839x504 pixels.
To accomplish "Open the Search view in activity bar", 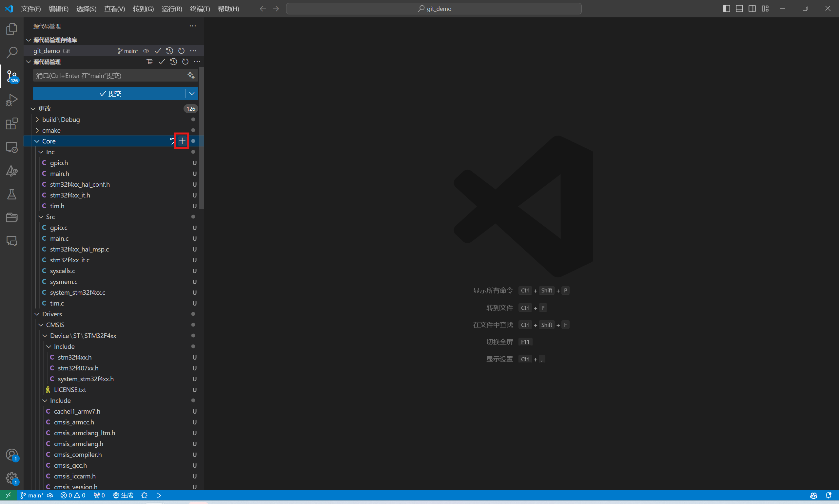I will [11, 53].
